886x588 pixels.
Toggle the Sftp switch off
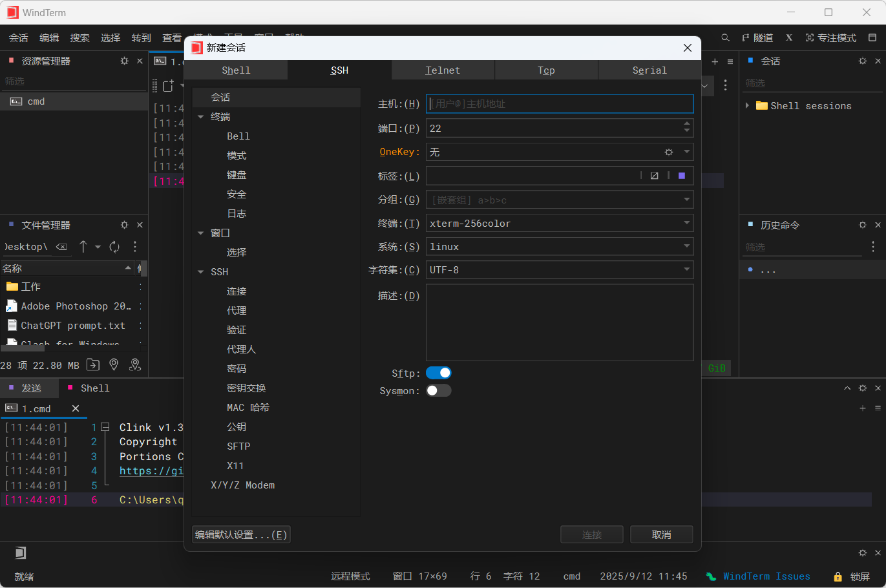point(439,373)
